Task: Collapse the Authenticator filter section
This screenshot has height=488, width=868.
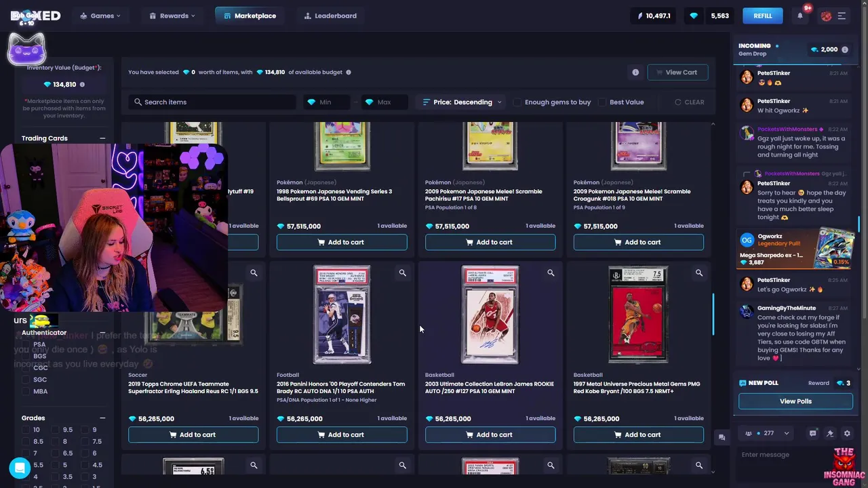Action: point(102,333)
